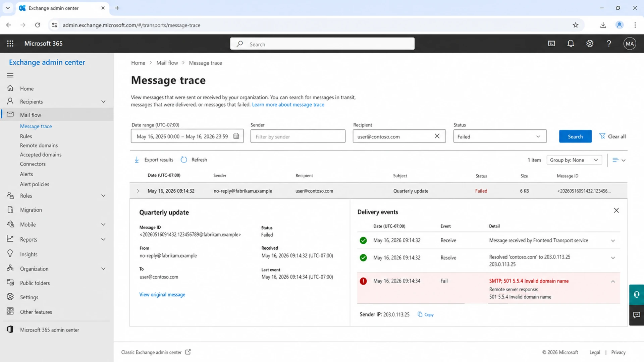Open Microsoft 365 admin center link
The height and width of the screenshot is (362, 644).
(x=50, y=330)
